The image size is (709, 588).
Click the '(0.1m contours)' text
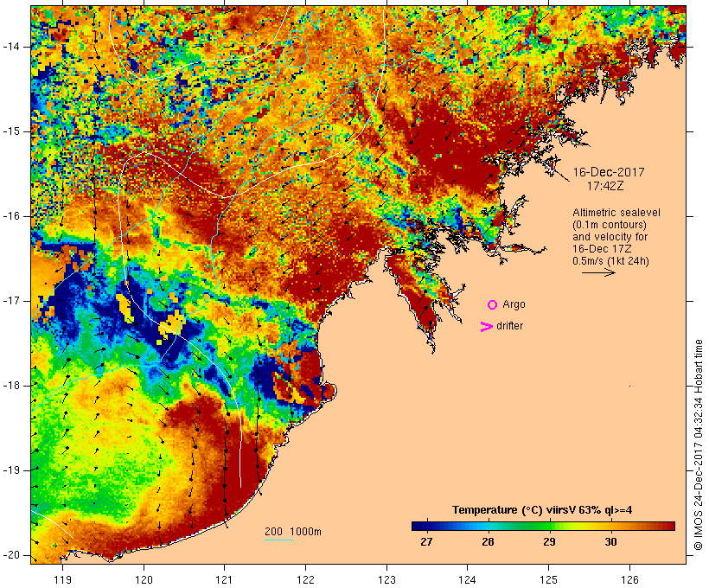point(610,225)
